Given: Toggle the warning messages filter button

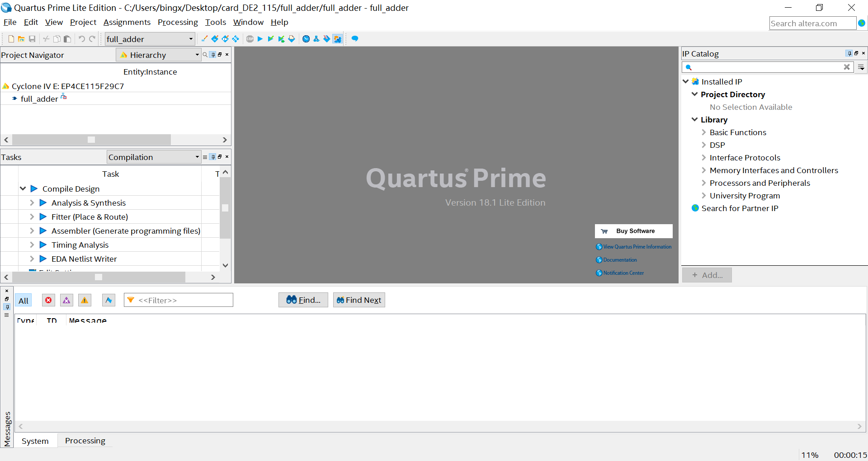Looking at the screenshot, I should tap(85, 300).
